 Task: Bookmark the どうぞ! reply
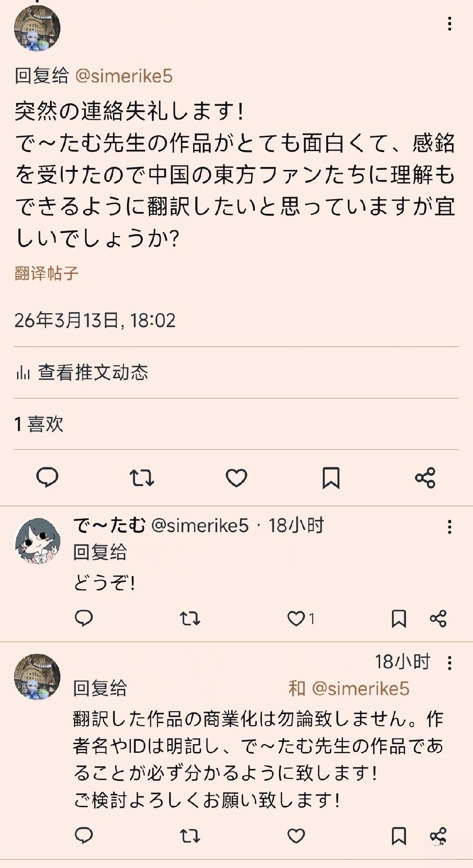tap(399, 618)
